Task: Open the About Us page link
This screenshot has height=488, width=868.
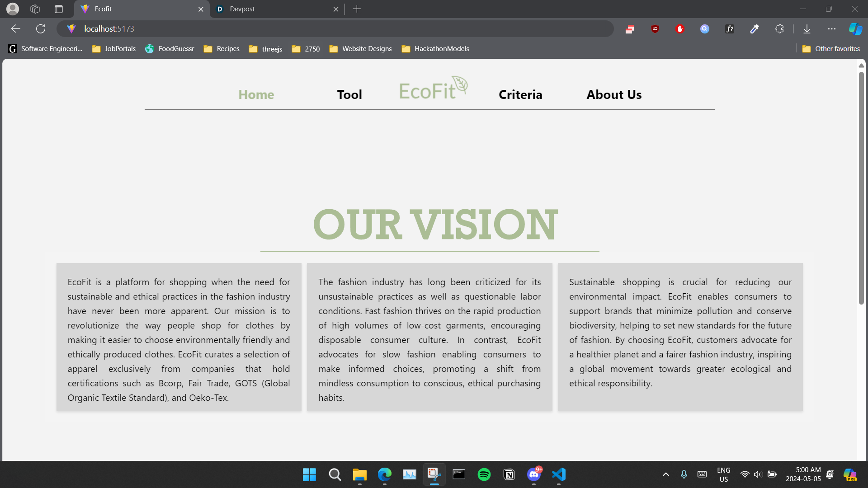Action: coord(614,94)
